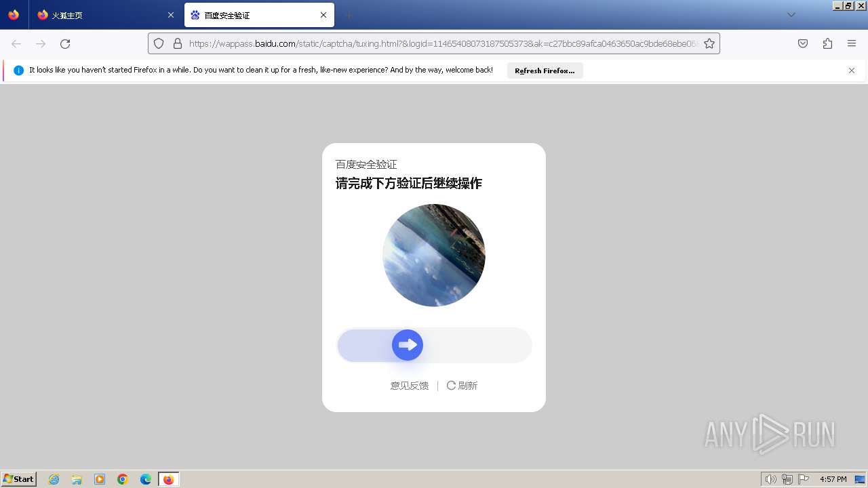Launch Internet Explorer from taskbar
This screenshot has width=868, height=488.
(54, 479)
